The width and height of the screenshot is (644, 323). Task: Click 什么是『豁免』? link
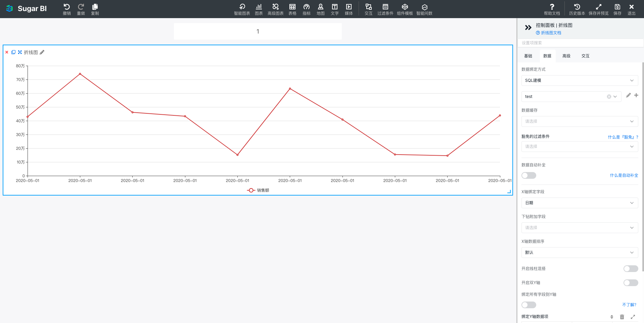click(x=623, y=137)
